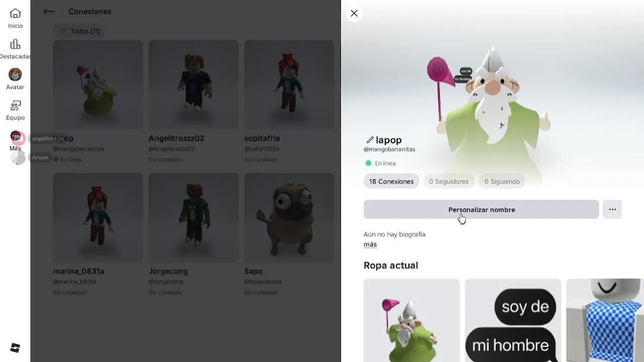Go back with the Conexiones arrow

pos(48,11)
